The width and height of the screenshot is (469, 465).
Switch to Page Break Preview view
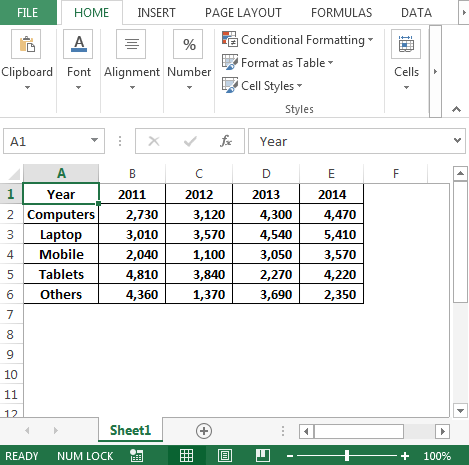263,456
